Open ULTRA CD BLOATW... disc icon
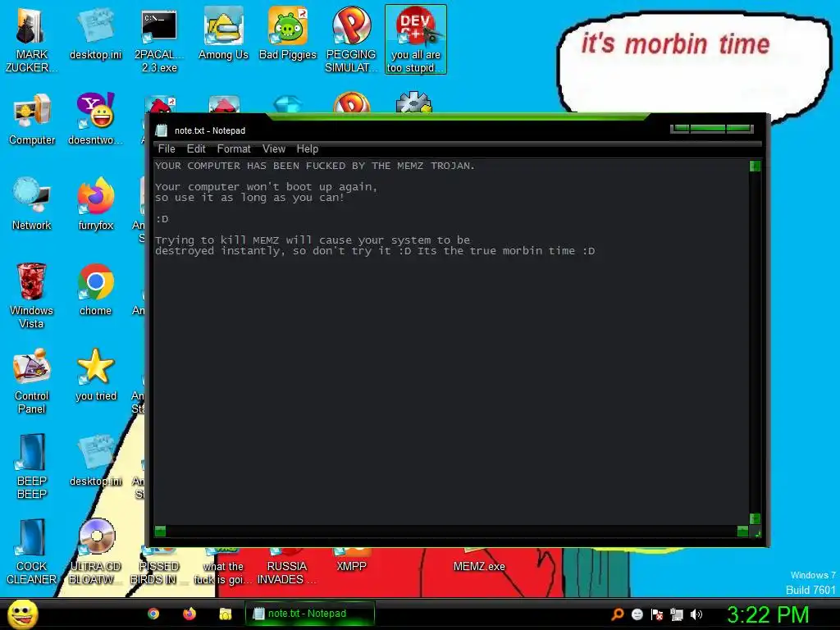 point(95,552)
